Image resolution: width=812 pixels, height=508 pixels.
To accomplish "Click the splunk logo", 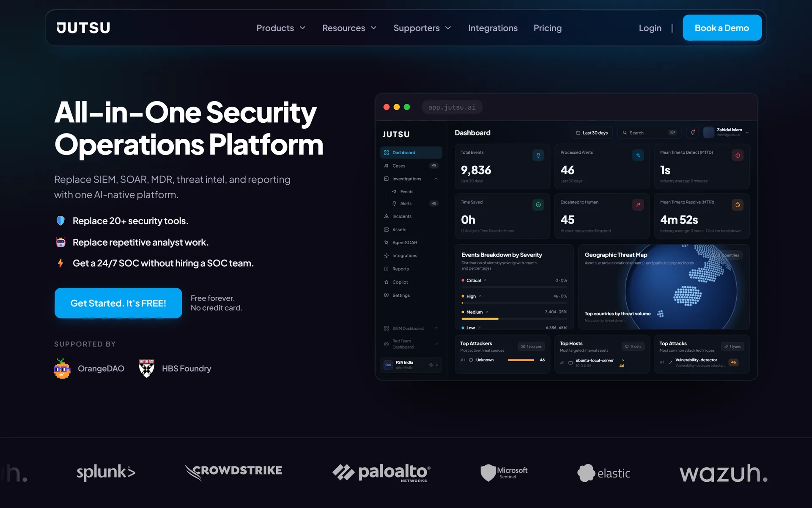I will (106, 472).
